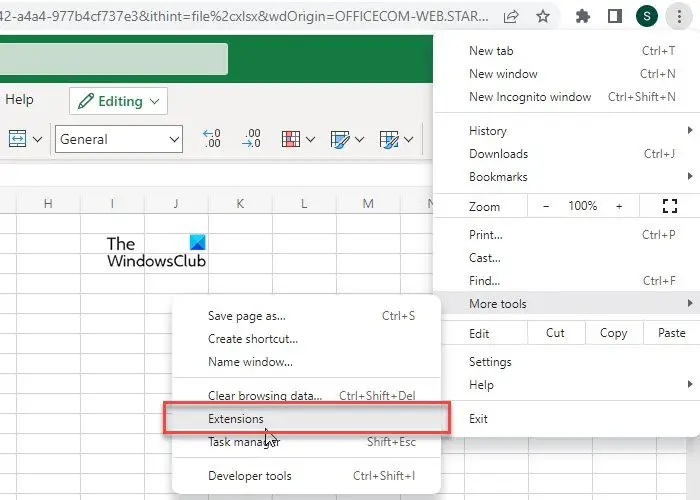700x500 pixels.
Task: Select New window menu item
Action: pos(567,74)
